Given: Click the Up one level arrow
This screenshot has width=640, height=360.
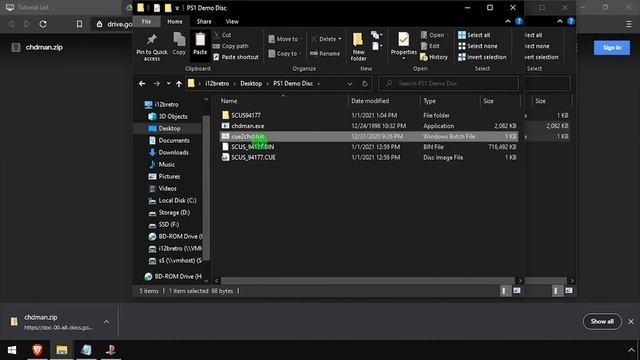Looking at the screenshot, I should coord(179,84).
